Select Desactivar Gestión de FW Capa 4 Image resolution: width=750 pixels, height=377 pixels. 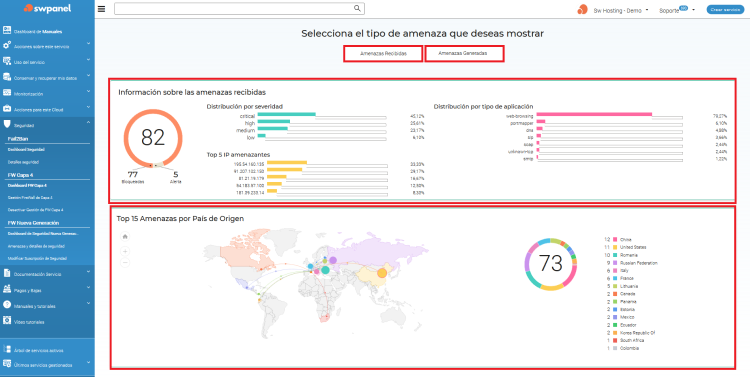35,210
